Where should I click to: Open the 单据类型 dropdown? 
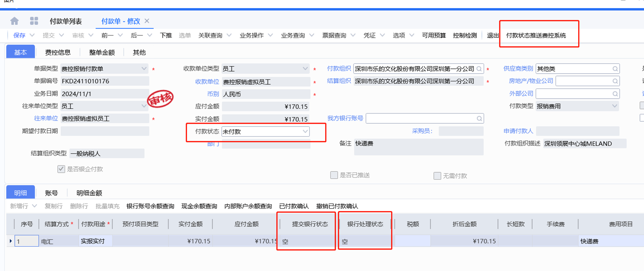(144, 69)
